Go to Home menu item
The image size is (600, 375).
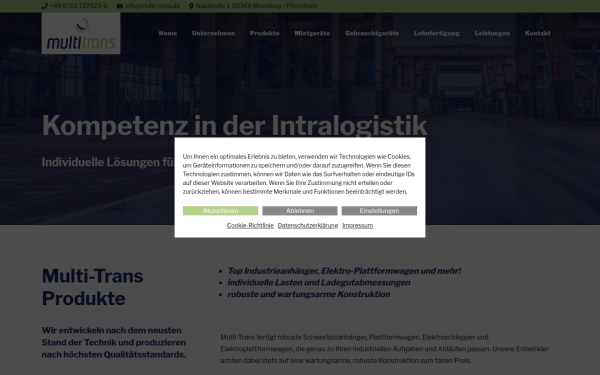(168, 33)
